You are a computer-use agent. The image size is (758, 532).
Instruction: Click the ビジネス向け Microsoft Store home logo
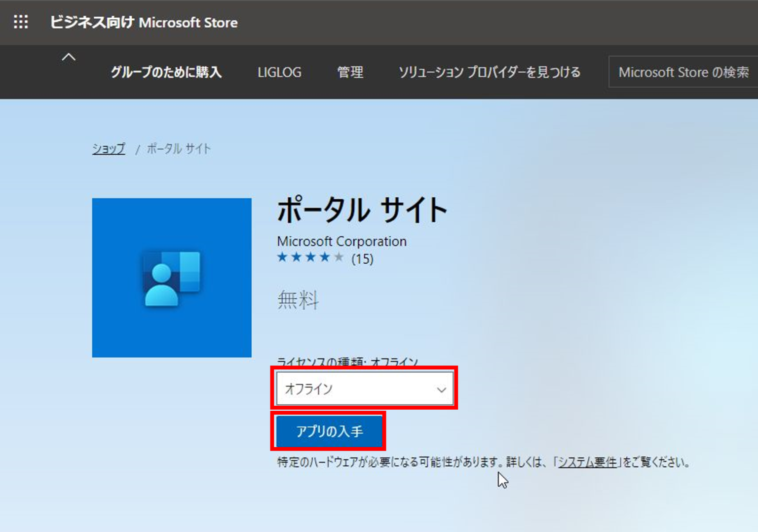point(143,22)
